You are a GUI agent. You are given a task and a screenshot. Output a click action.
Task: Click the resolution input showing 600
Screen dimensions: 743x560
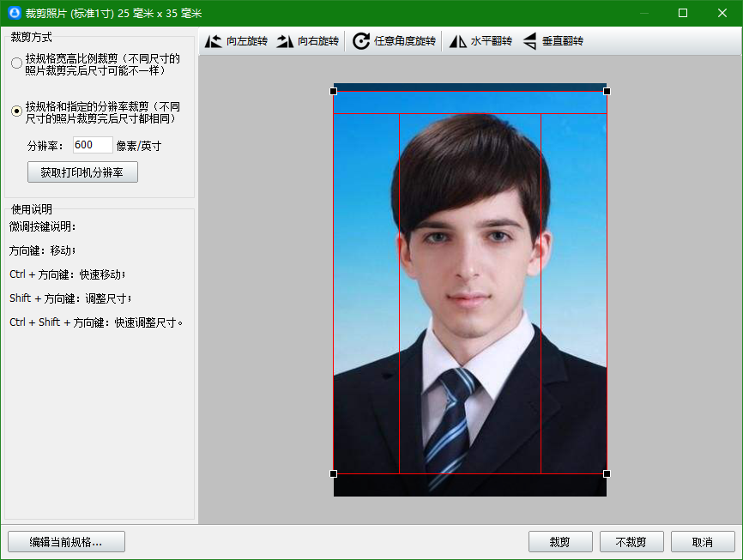[x=92, y=144]
